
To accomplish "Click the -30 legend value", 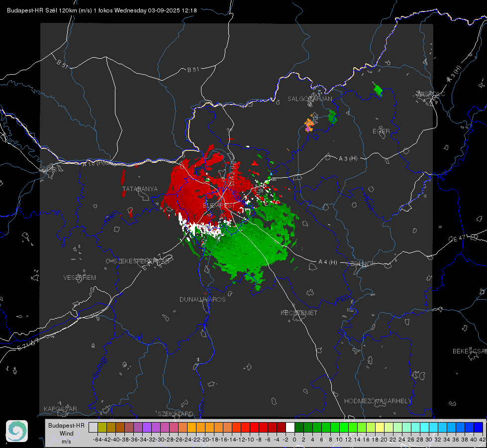I will click(x=160, y=440).
